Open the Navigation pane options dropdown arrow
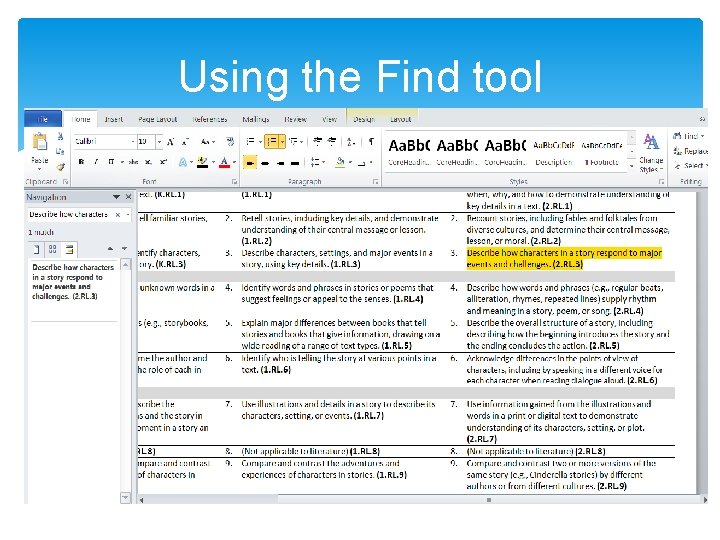Image resolution: width=720 pixels, height=540 pixels. tap(116, 197)
